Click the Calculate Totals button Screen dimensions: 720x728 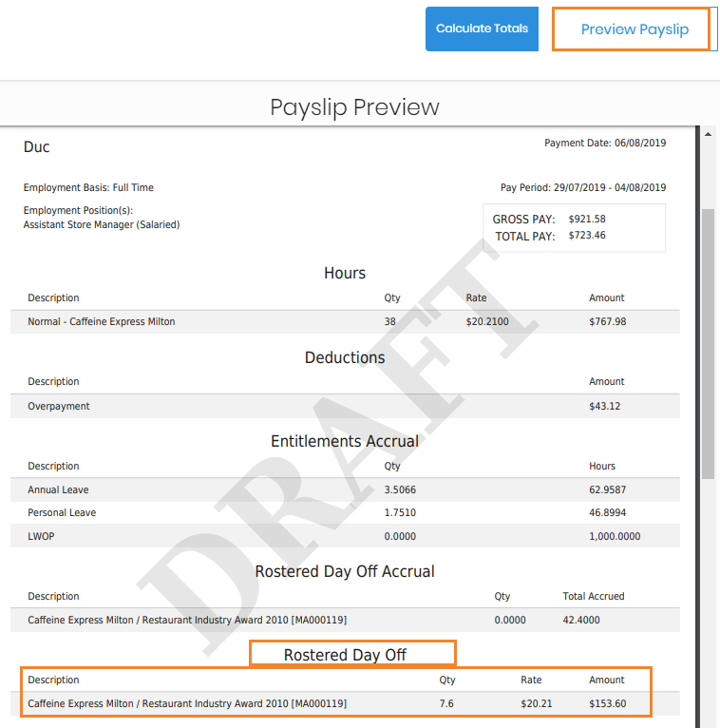pyautogui.click(x=482, y=29)
